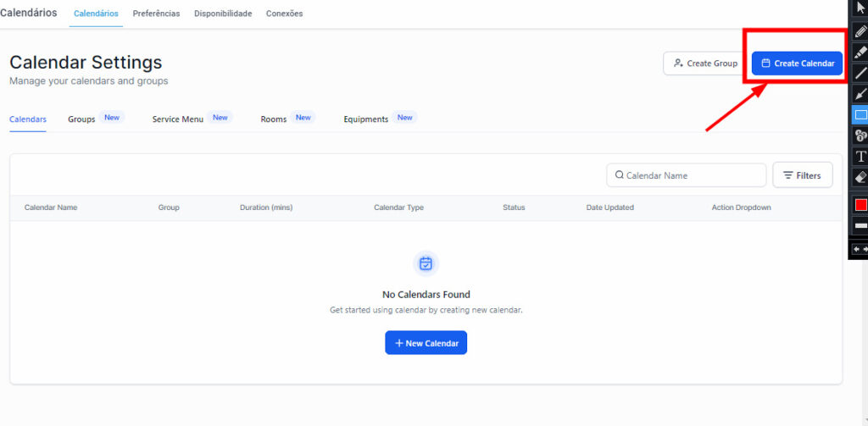Select the straight line tool

860,73
